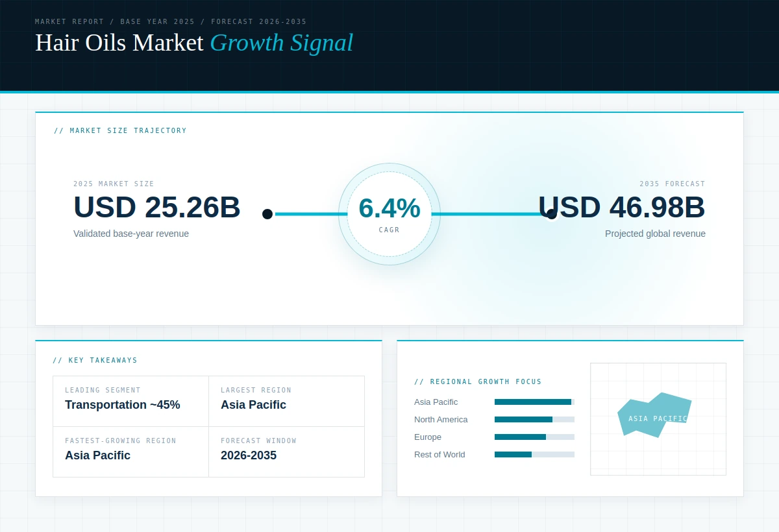Click the USD 46.98B forecast figure
Image resolution: width=779 pixels, height=532 pixels.
(x=622, y=208)
